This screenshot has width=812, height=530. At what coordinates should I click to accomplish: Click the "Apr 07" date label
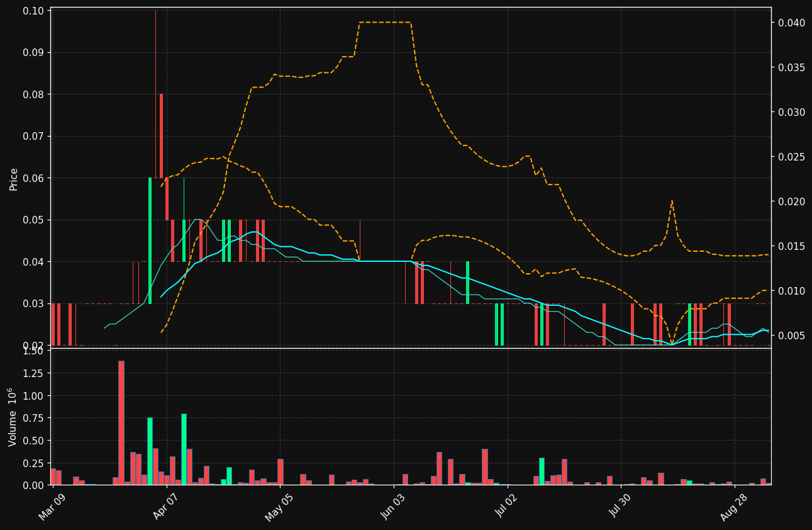(x=165, y=507)
